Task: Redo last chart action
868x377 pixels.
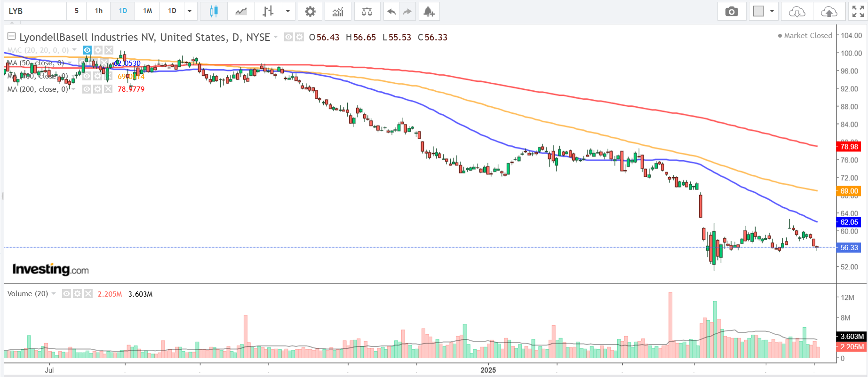Action: tap(407, 11)
